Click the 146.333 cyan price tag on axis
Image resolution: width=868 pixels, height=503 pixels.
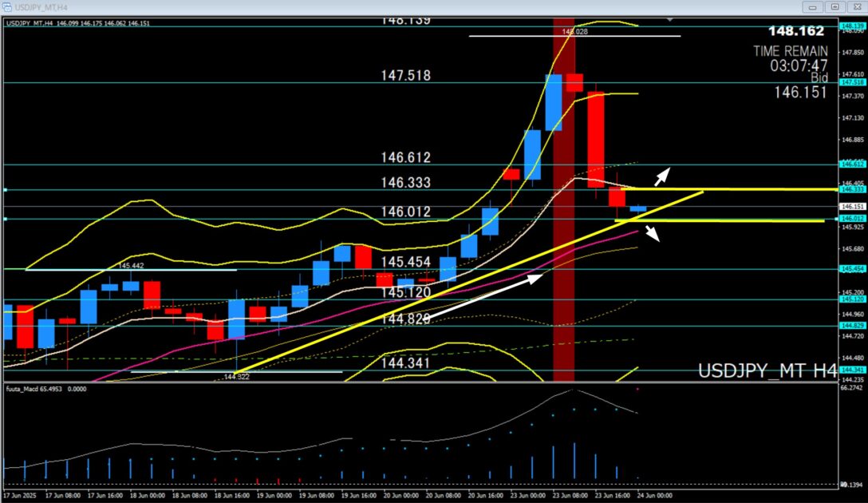click(850, 190)
